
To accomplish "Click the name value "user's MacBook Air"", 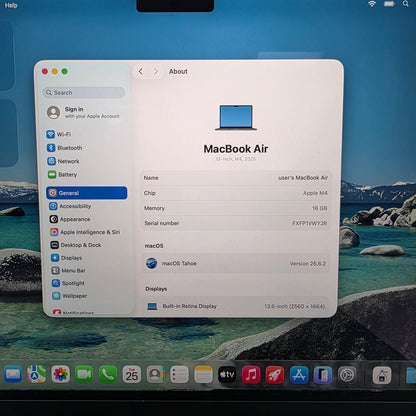I will [303, 178].
